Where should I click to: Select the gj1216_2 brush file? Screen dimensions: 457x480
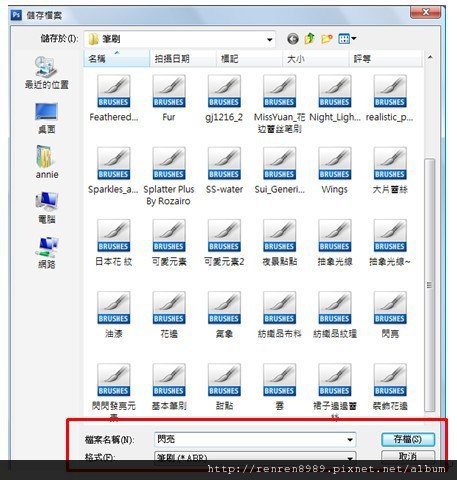point(224,99)
